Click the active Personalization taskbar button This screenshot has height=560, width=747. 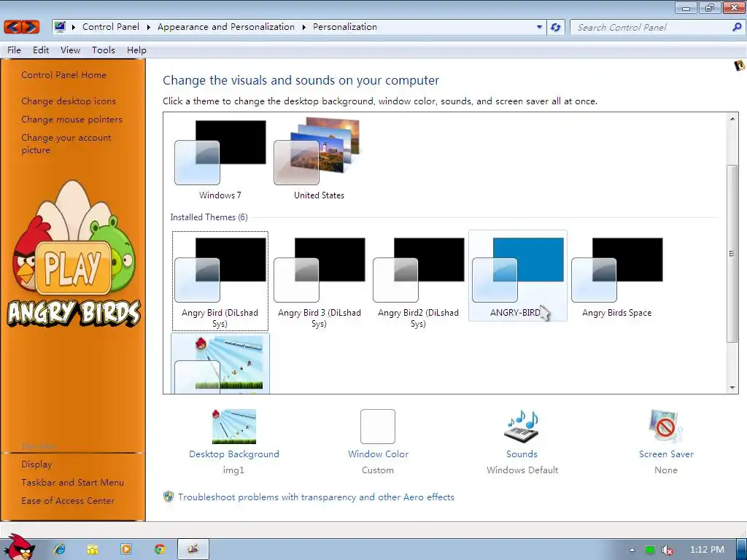coord(193,549)
